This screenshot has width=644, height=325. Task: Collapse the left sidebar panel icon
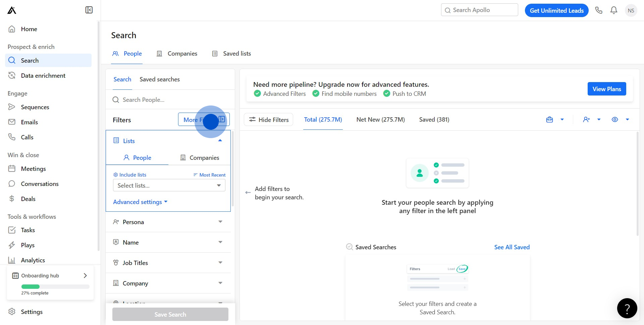coord(89,10)
